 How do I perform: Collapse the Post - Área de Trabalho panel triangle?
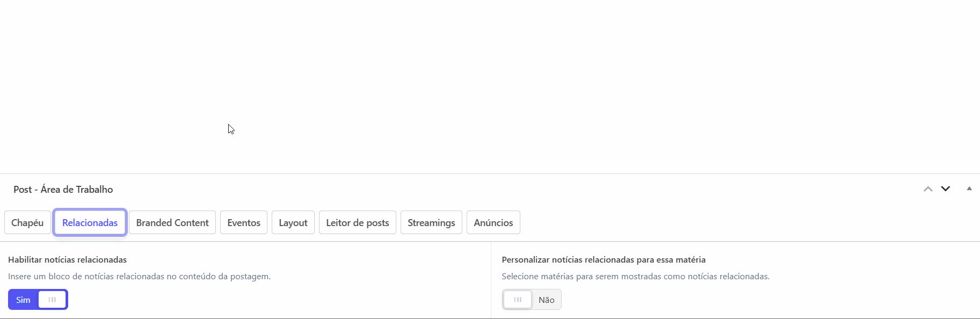969,189
